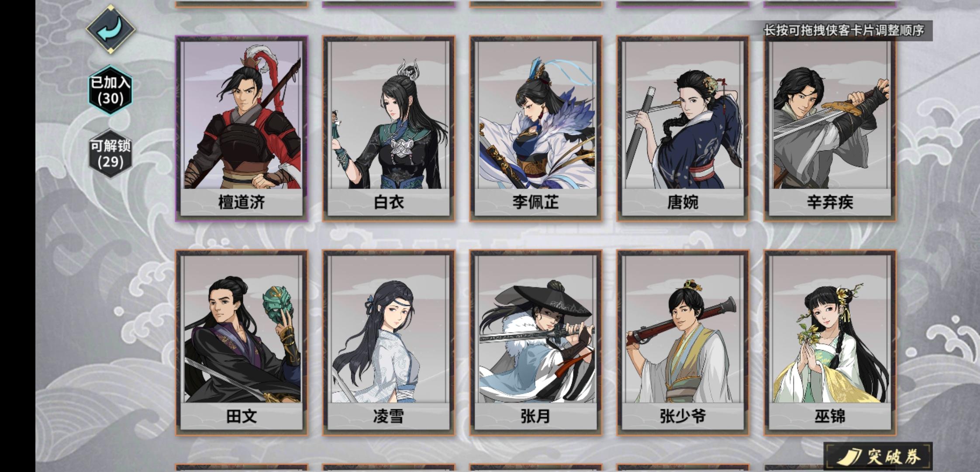Choose the 唐婉 character card
Viewport: 980px width, 472px height.
(x=683, y=128)
